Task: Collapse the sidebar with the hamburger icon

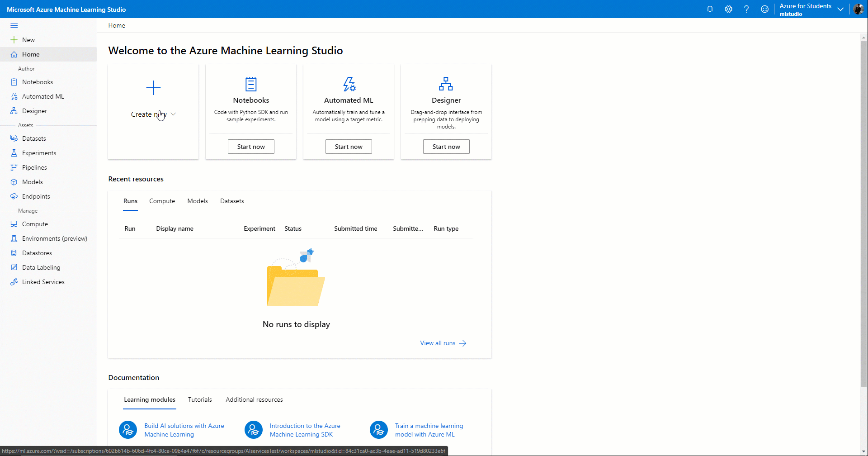Action: tap(14, 26)
